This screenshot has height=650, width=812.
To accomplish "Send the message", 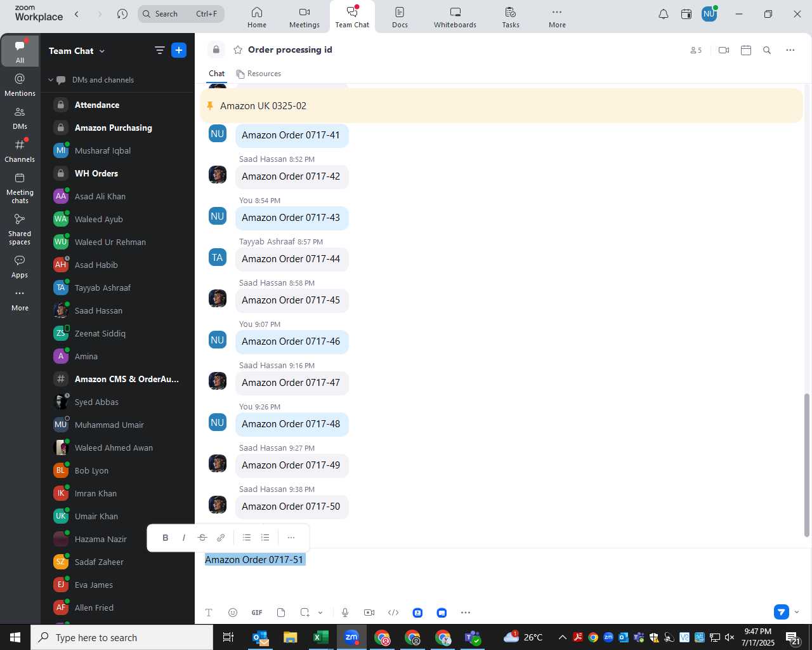I will [x=782, y=612].
